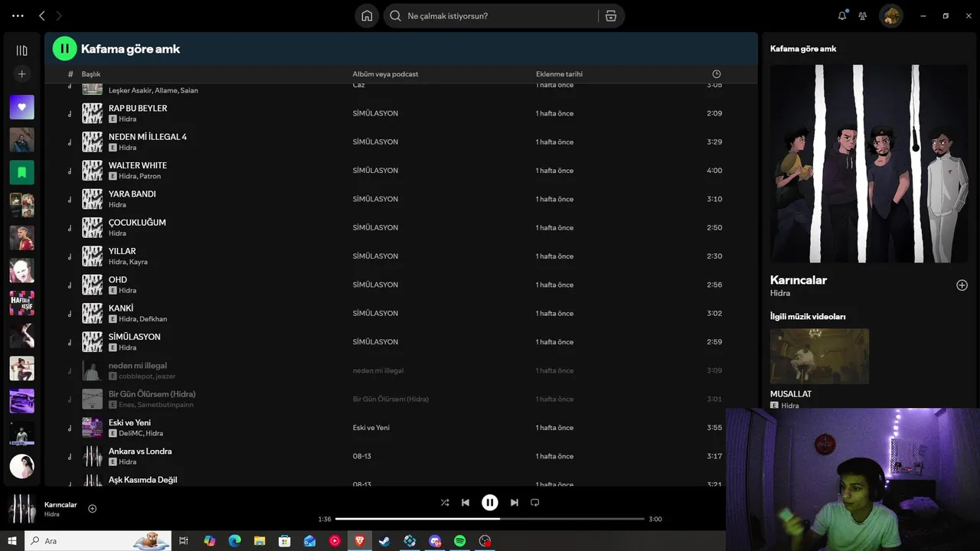
Task: Skip to next track
Action: [x=514, y=503]
